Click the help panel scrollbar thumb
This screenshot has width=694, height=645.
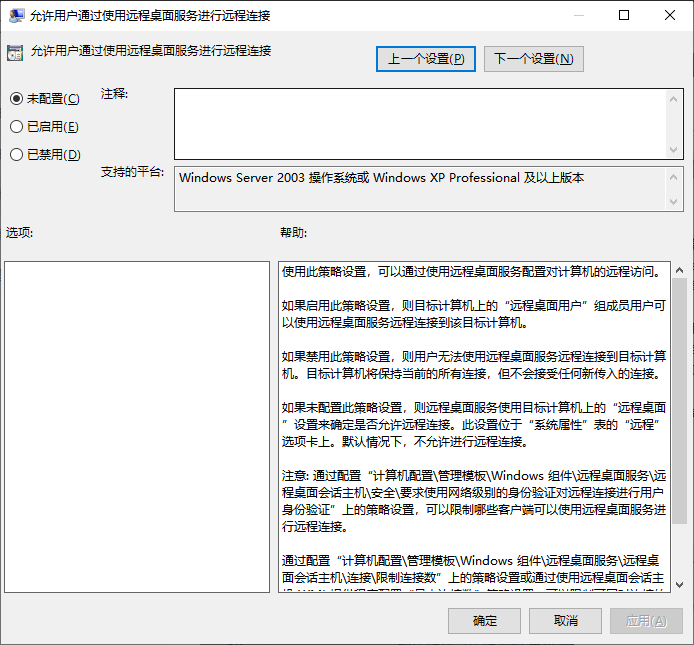680,401
